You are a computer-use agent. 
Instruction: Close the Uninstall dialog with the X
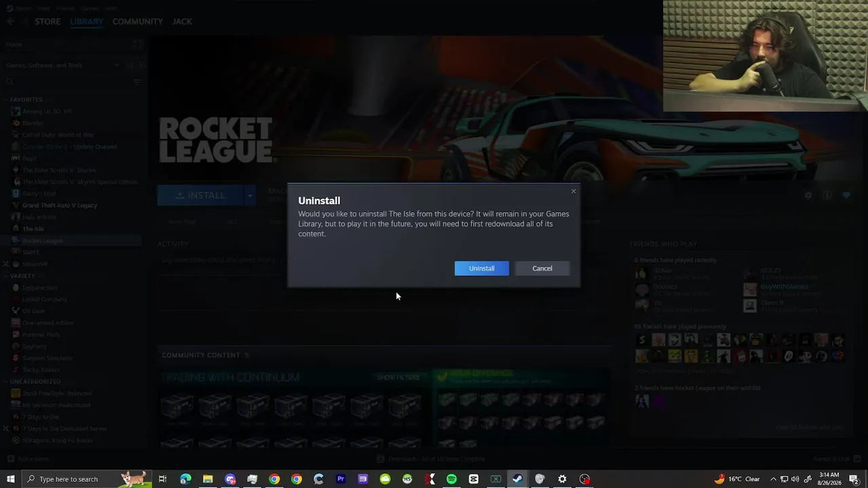[x=574, y=191]
